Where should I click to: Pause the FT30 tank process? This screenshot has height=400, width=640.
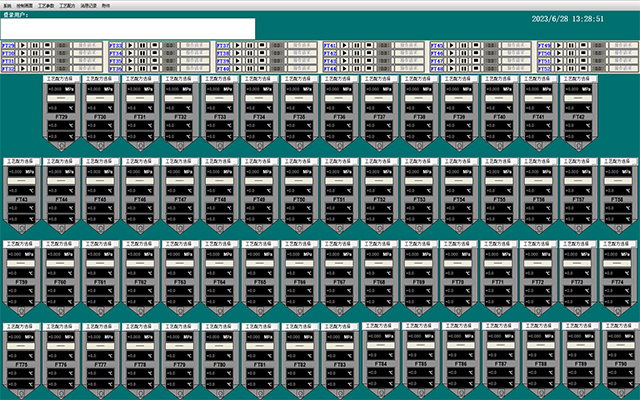[x=35, y=52]
